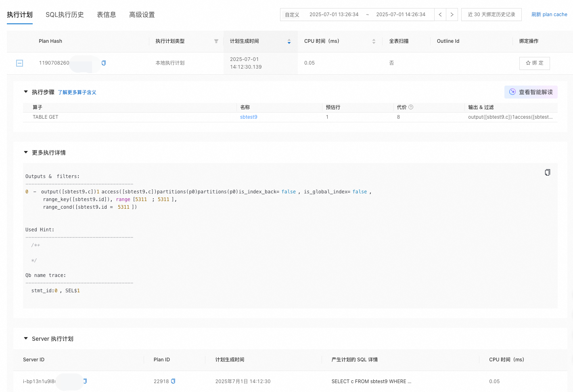This screenshot has height=392, width=573.
Task: Click the 本地执行计划 plan type cell
Action: (x=170, y=63)
